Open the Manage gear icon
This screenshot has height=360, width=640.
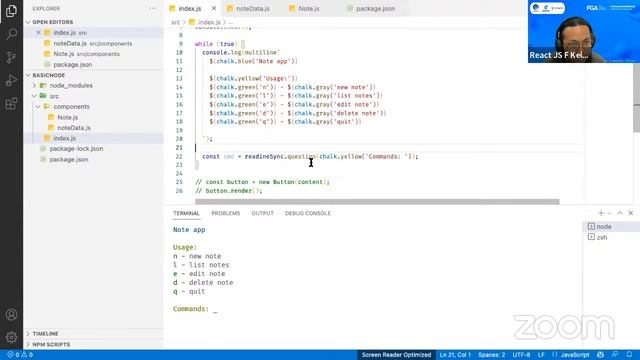[x=11, y=337]
